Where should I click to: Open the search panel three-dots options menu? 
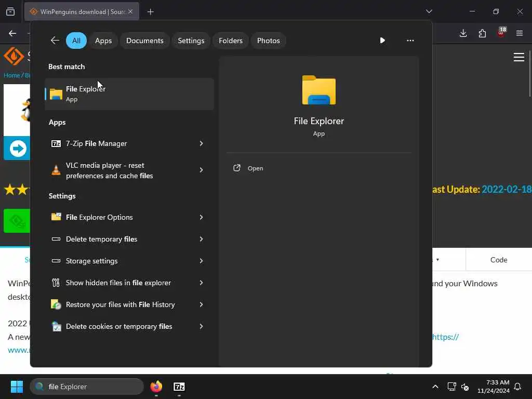point(410,41)
